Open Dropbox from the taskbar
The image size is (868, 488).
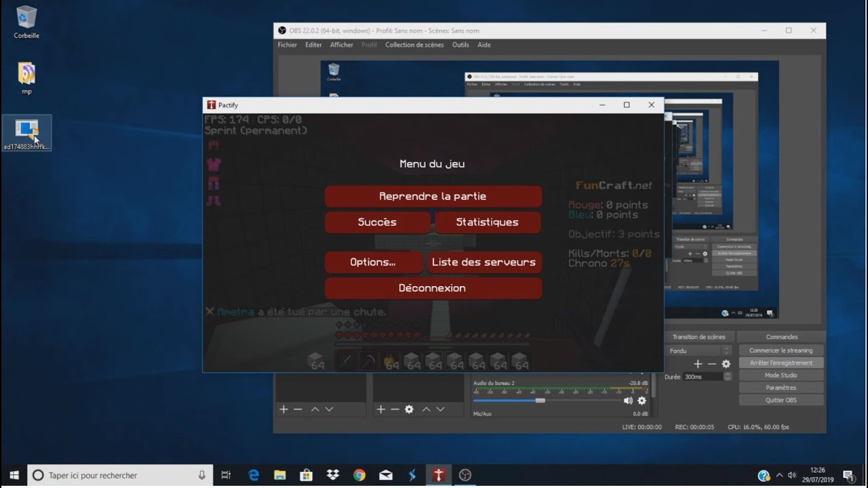tap(333, 475)
